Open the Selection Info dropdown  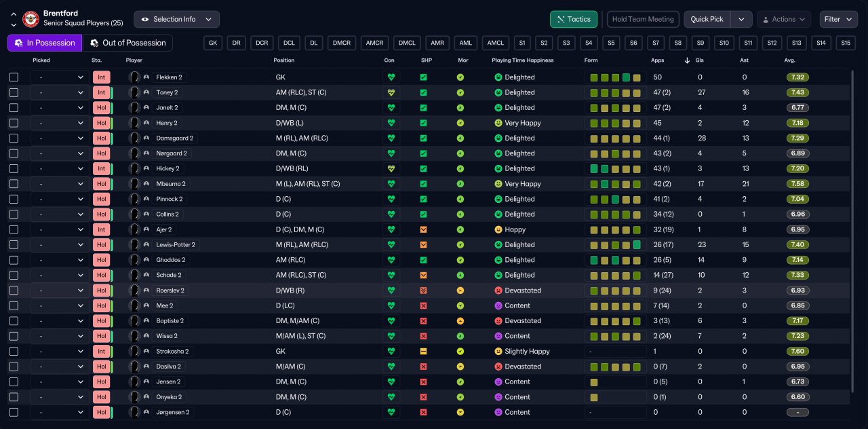(x=176, y=19)
